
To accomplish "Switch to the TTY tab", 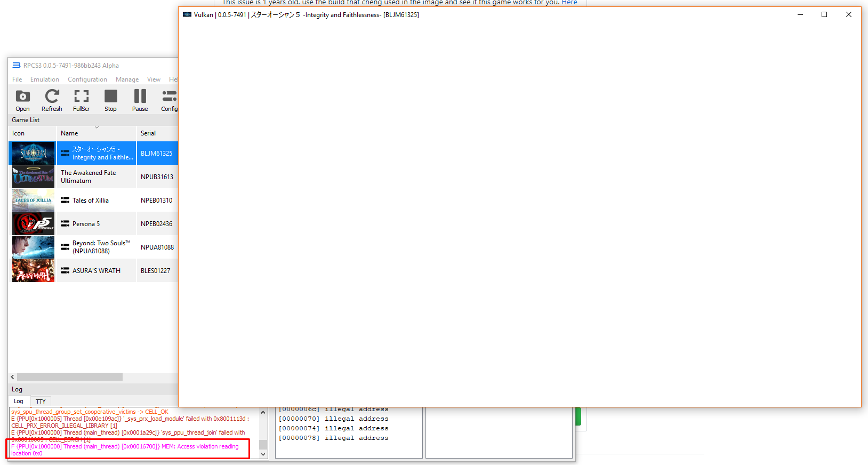I will coord(41,402).
